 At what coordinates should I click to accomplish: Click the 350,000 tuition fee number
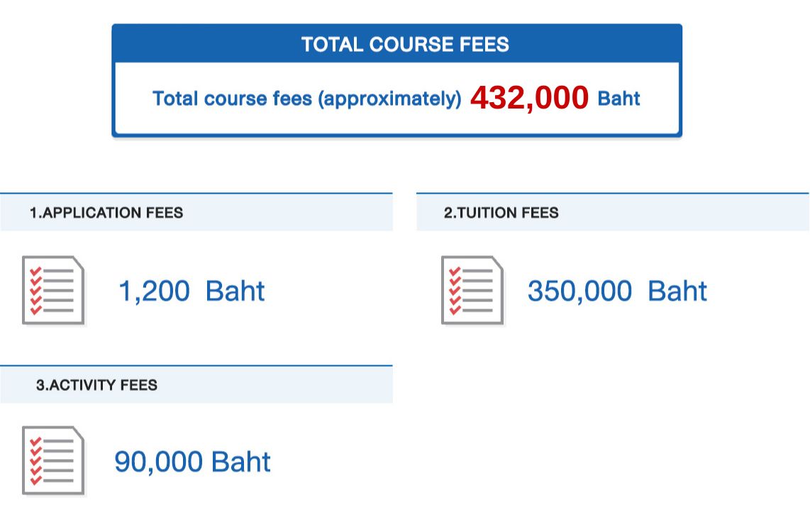[x=579, y=291]
